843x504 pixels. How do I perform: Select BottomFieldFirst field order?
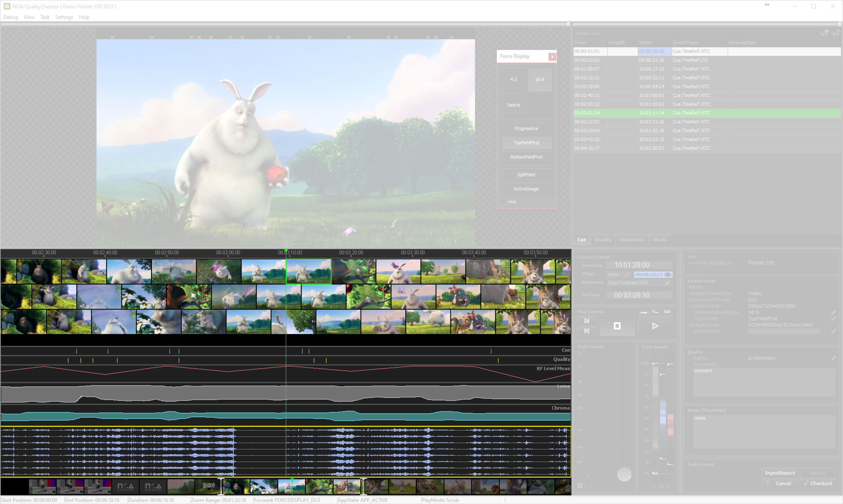click(526, 157)
